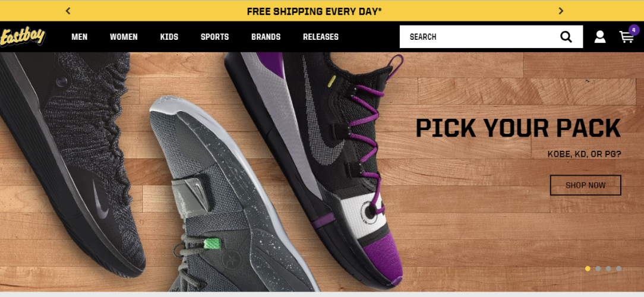The height and width of the screenshot is (297, 644).
Task: Open the Sports menu
Action: point(215,37)
